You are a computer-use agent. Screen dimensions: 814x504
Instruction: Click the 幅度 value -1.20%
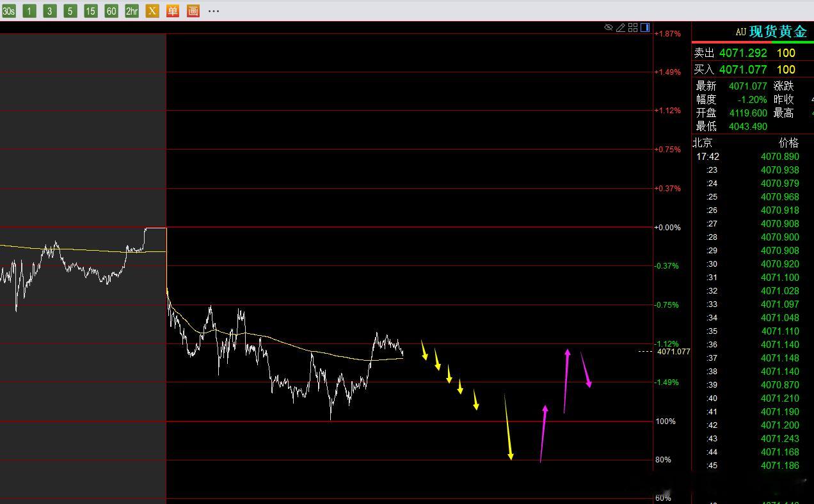pyautogui.click(x=752, y=99)
